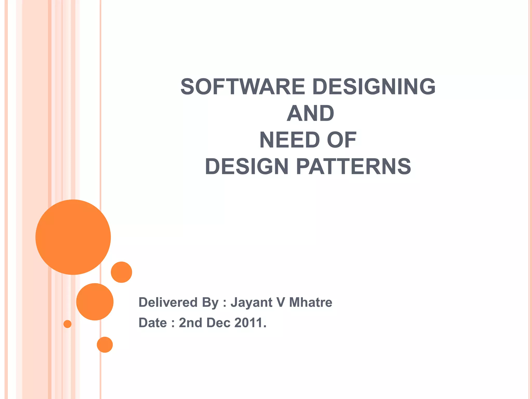
Task: Click the title line "DESIGN PATTERNS"
Action: pyautogui.click(x=308, y=167)
